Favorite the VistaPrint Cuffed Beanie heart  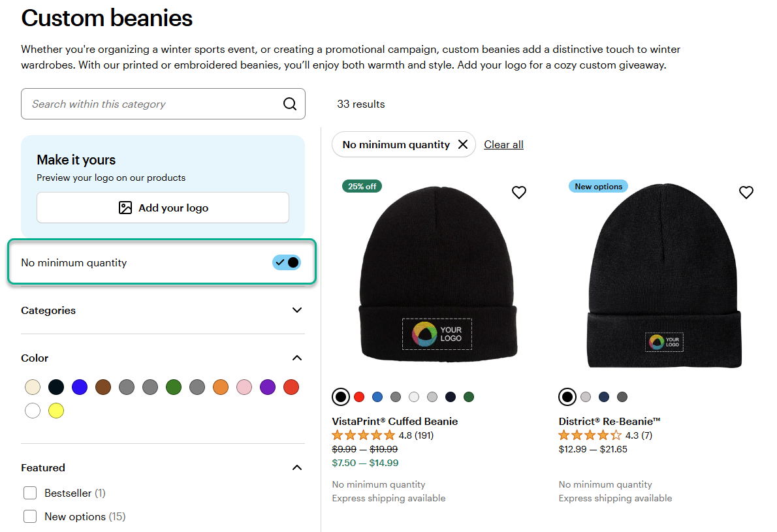(x=519, y=192)
